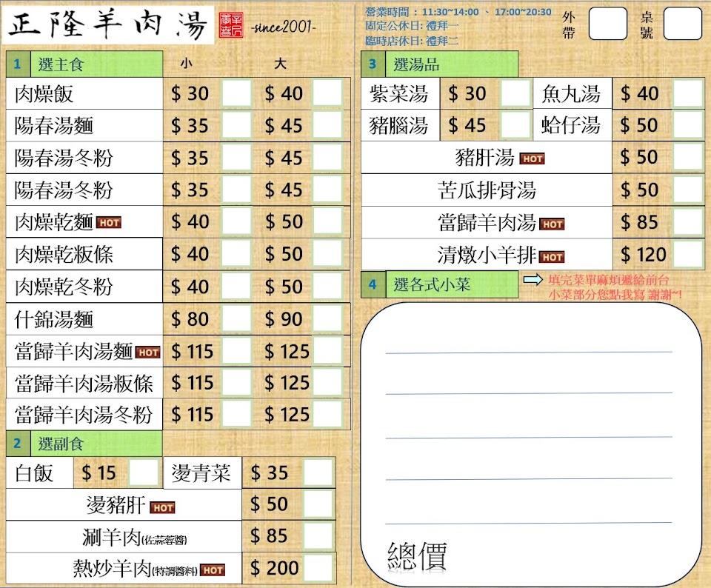Select the 清燉小羊排 $120 checkbox
The width and height of the screenshot is (711, 588).
(688, 254)
